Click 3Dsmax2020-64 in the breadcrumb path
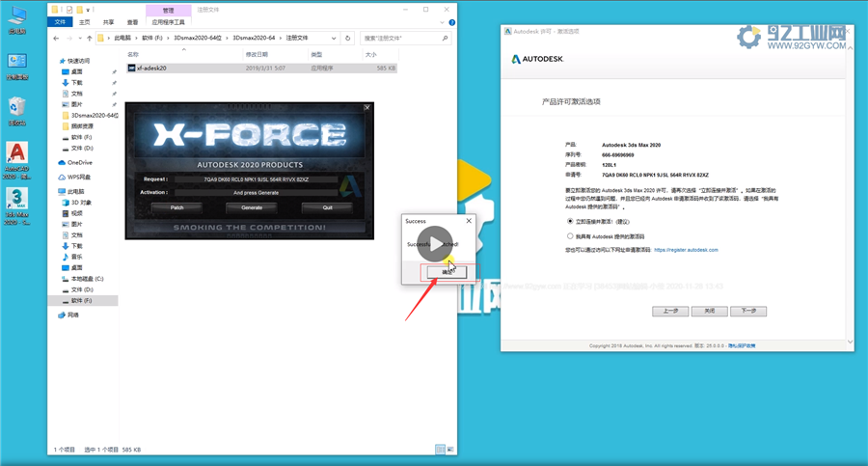Image resolution: width=868 pixels, height=466 pixels. (254, 39)
